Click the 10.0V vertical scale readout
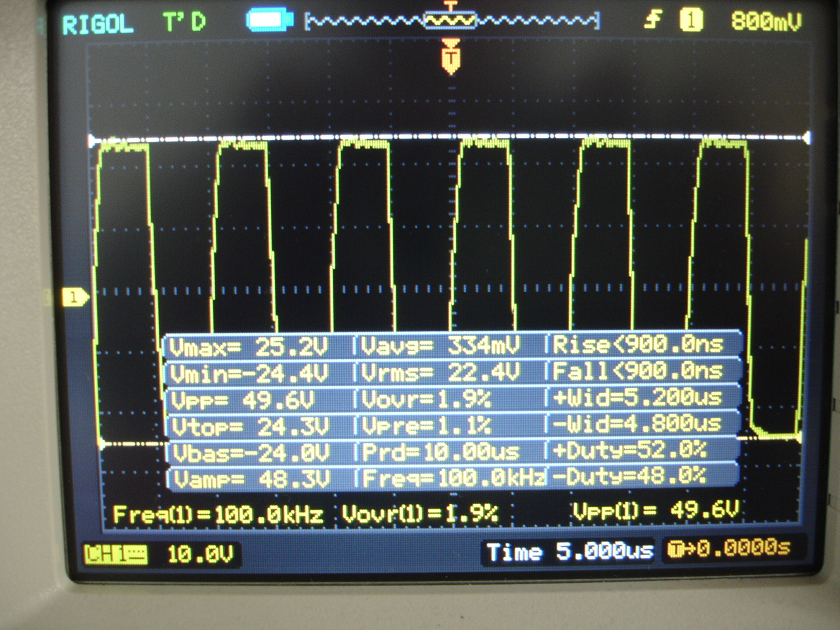840x630 pixels. tap(199, 555)
